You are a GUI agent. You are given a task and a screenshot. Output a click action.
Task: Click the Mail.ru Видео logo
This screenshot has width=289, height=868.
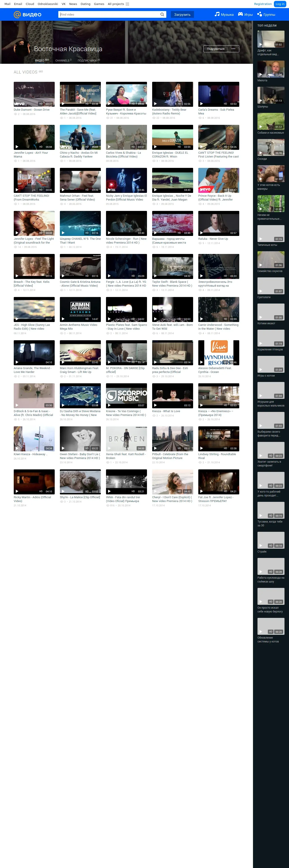27,14
